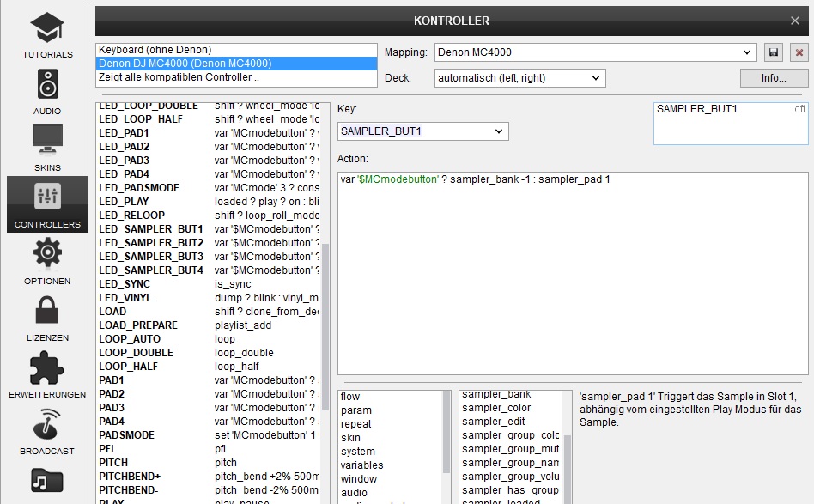Save the mapping with the floppy disk icon
This screenshot has height=504, width=814.
[774, 52]
